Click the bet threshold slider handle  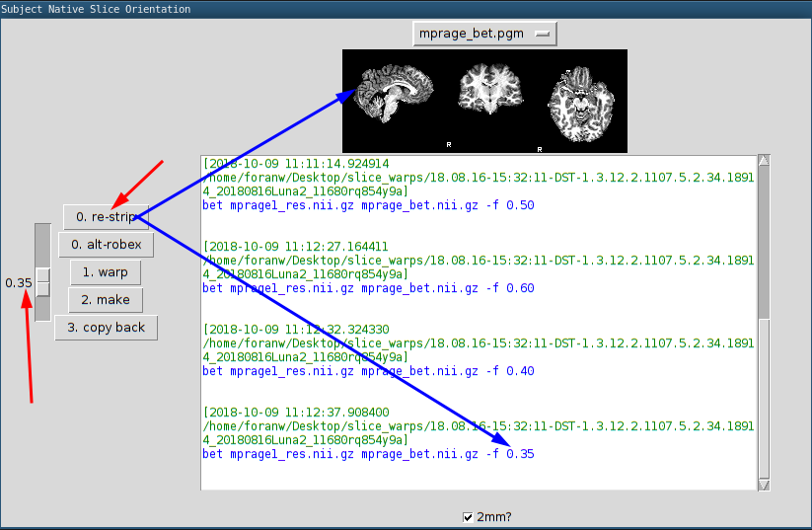(x=42, y=281)
